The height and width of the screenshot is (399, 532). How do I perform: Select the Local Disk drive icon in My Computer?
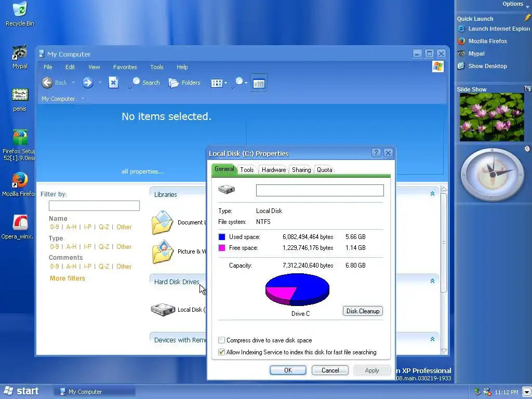point(163,310)
